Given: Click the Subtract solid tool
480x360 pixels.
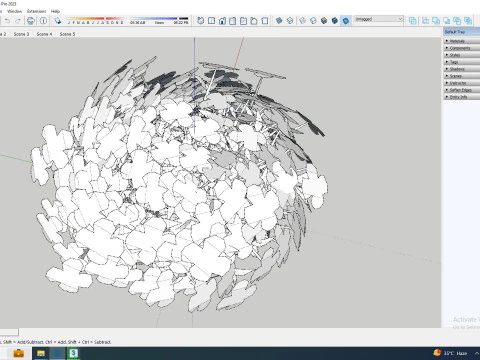Looking at the screenshot, I should pyautogui.click(x=446, y=21).
